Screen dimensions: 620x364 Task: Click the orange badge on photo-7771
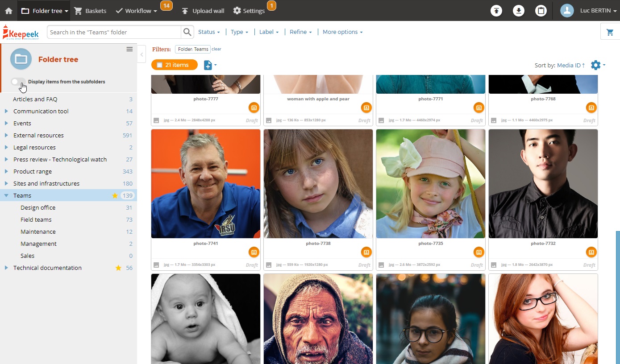tap(479, 108)
